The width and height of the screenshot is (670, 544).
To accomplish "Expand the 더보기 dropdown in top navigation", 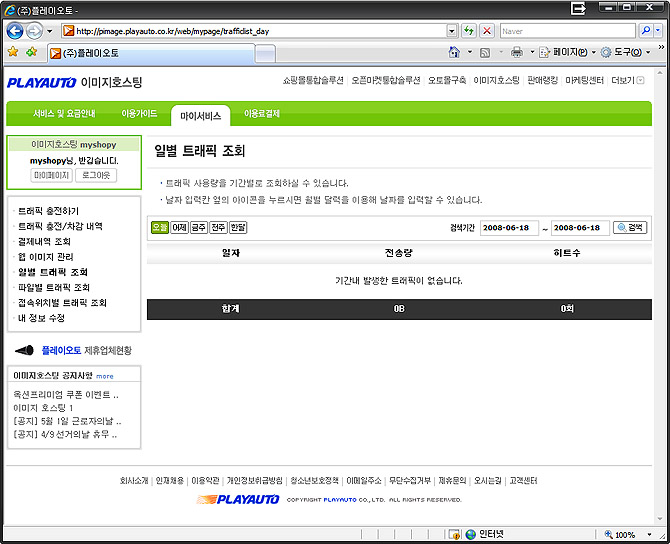I will pyautogui.click(x=627, y=80).
